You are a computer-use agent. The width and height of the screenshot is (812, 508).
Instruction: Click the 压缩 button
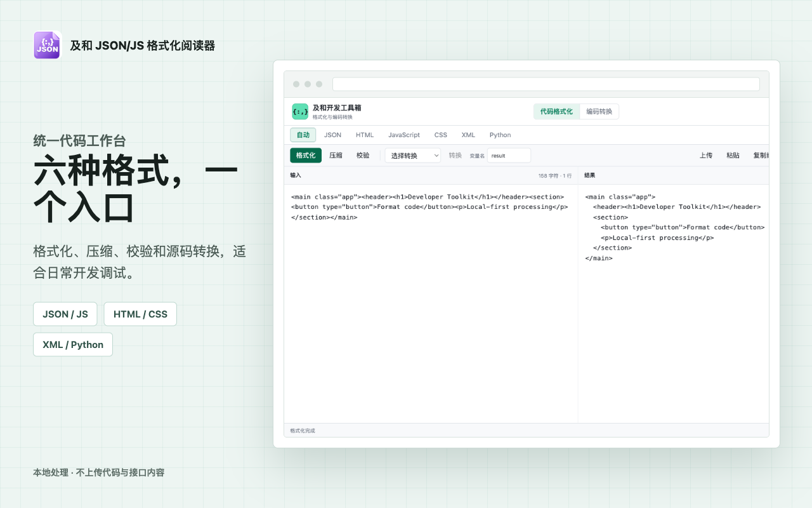[x=336, y=156]
